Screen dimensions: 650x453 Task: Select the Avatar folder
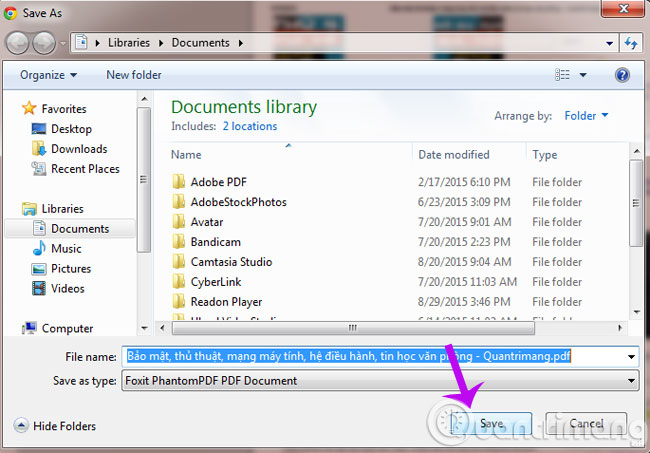point(207,222)
